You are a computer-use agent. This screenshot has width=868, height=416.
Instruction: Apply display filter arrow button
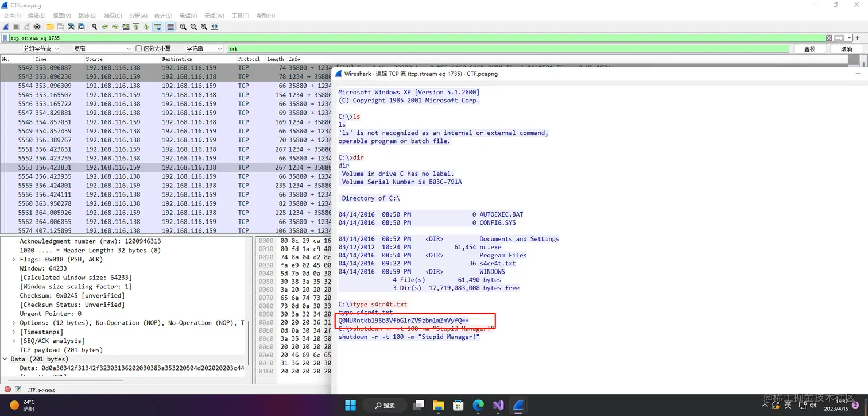coord(839,38)
